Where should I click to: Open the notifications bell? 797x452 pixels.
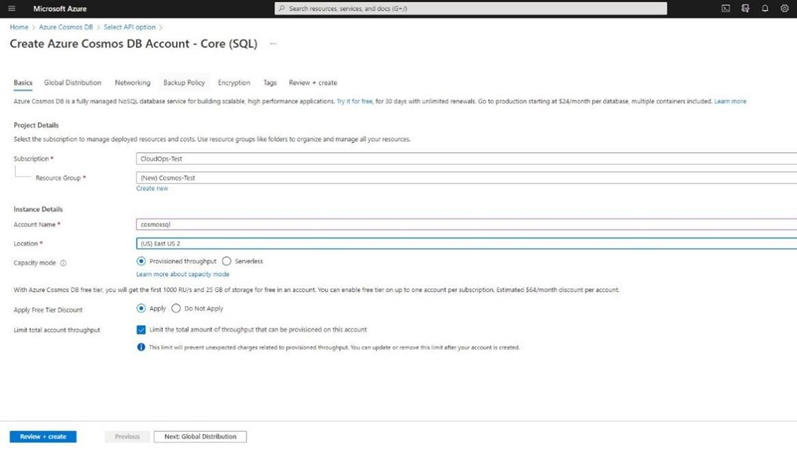pyautogui.click(x=765, y=8)
